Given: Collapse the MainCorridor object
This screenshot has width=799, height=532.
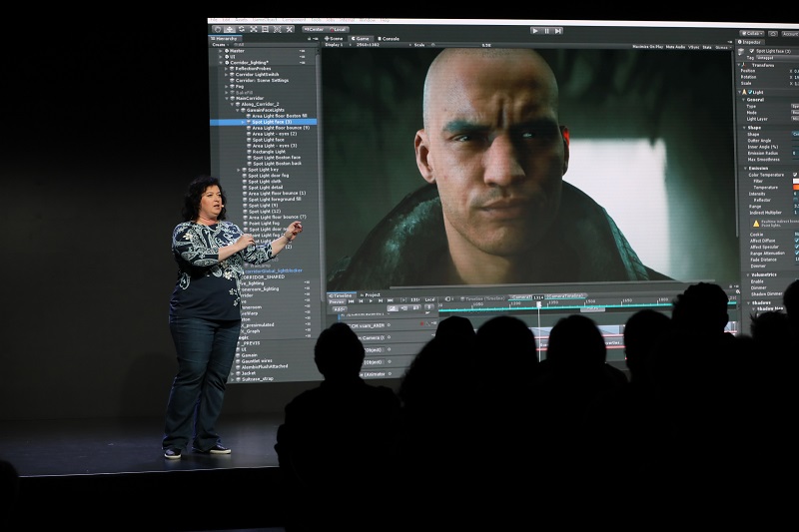Looking at the screenshot, I should pos(227,98).
